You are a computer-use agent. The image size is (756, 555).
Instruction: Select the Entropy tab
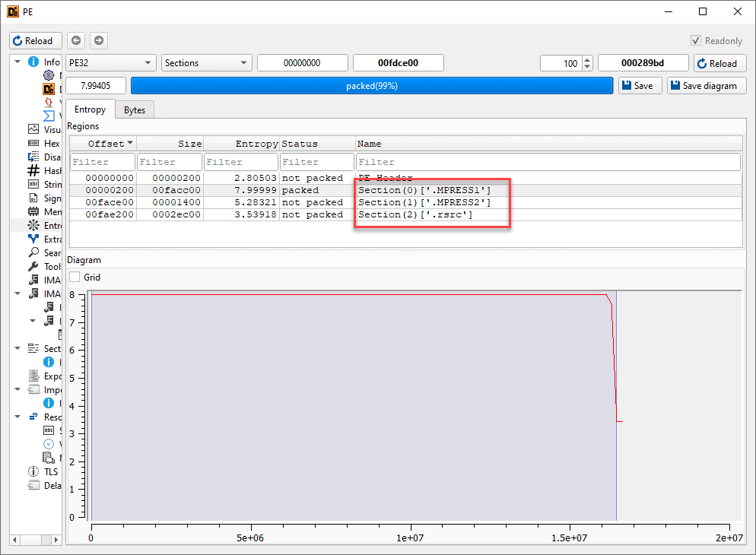click(90, 109)
